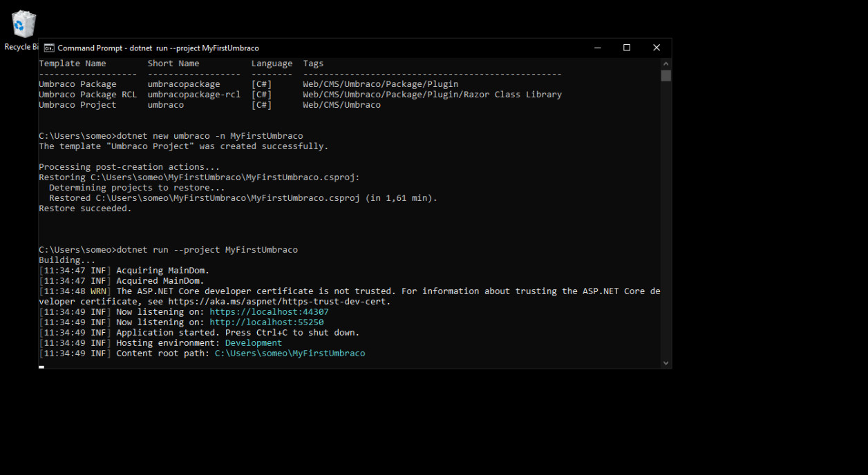The height and width of the screenshot is (475, 868).
Task: Click the https://localhost:44307 URL
Action: 269,312
